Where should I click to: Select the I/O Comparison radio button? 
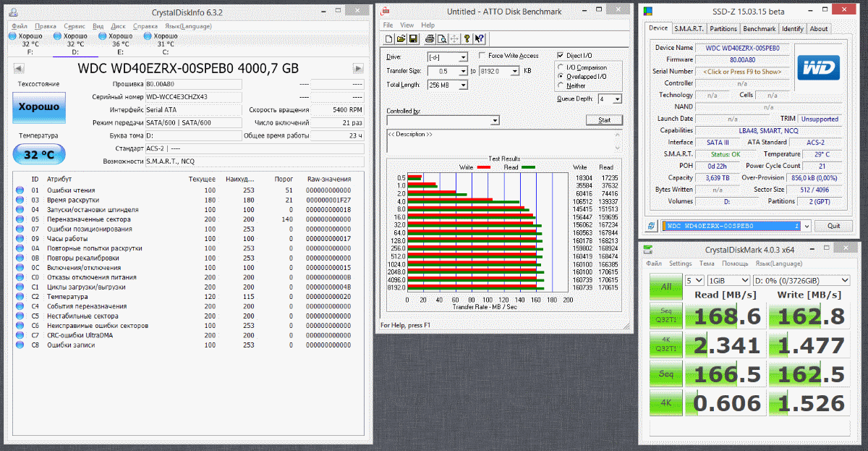[561, 67]
